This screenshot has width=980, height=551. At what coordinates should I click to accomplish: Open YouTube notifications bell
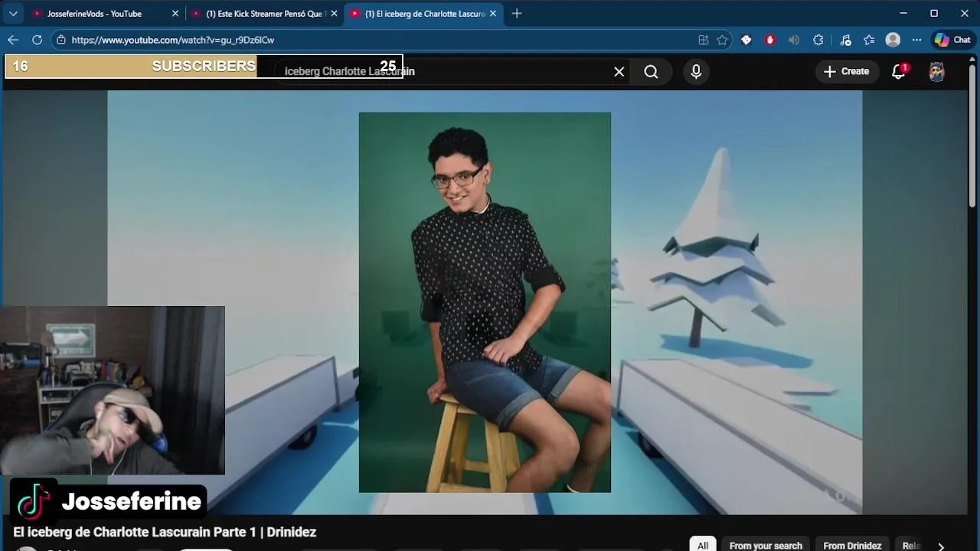coord(899,71)
